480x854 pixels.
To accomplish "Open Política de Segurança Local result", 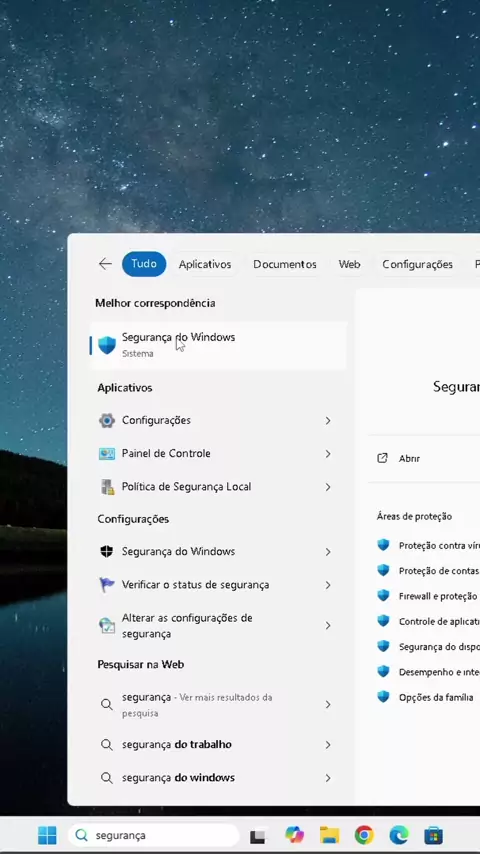I will (x=218, y=487).
